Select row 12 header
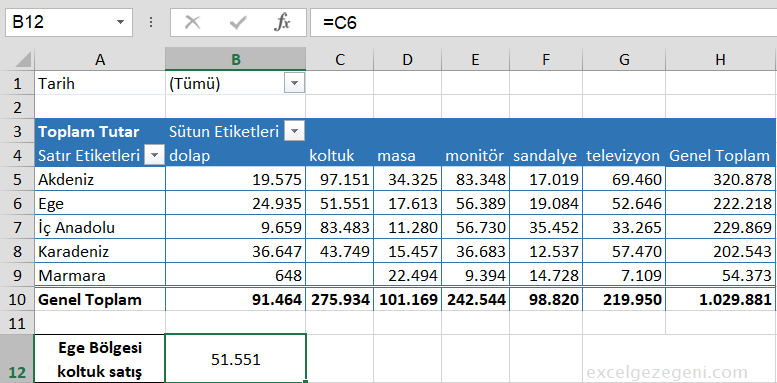The width and height of the screenshot is (777, 383). (17, 359)
